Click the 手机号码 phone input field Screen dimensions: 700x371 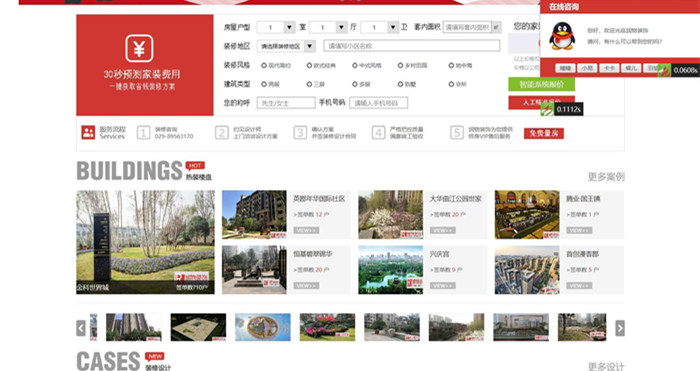click(x=379, y=103)
